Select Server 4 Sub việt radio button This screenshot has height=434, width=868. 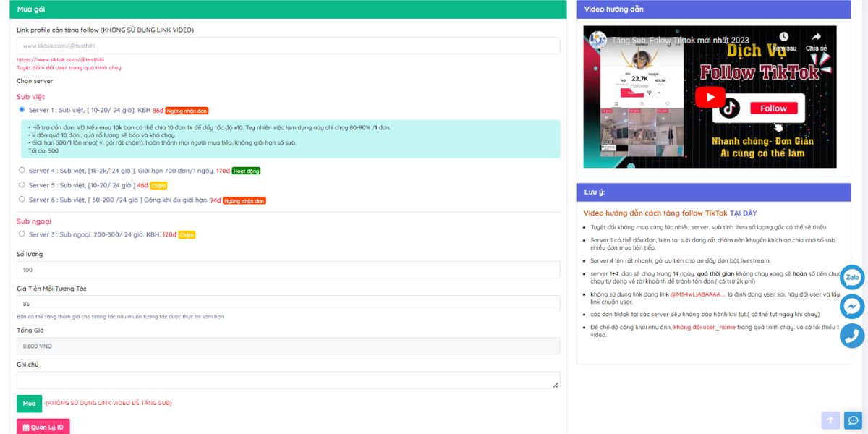point(22,170)
